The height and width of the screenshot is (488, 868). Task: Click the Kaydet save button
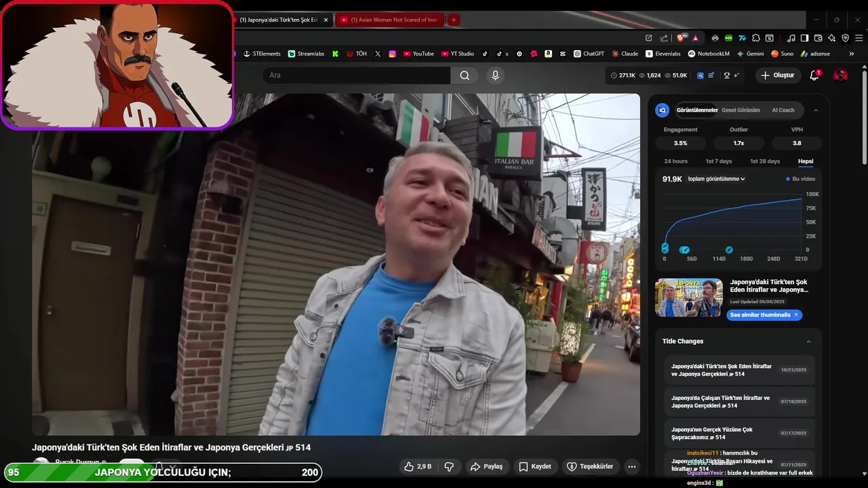534,466
